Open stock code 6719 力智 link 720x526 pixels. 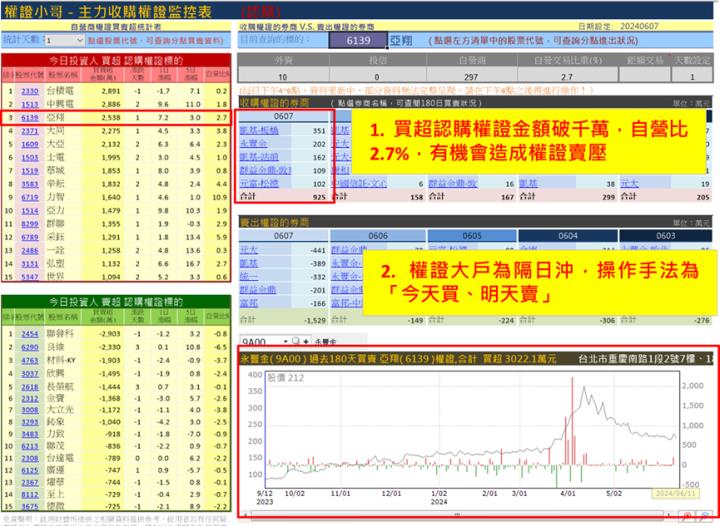click(30, 197)
